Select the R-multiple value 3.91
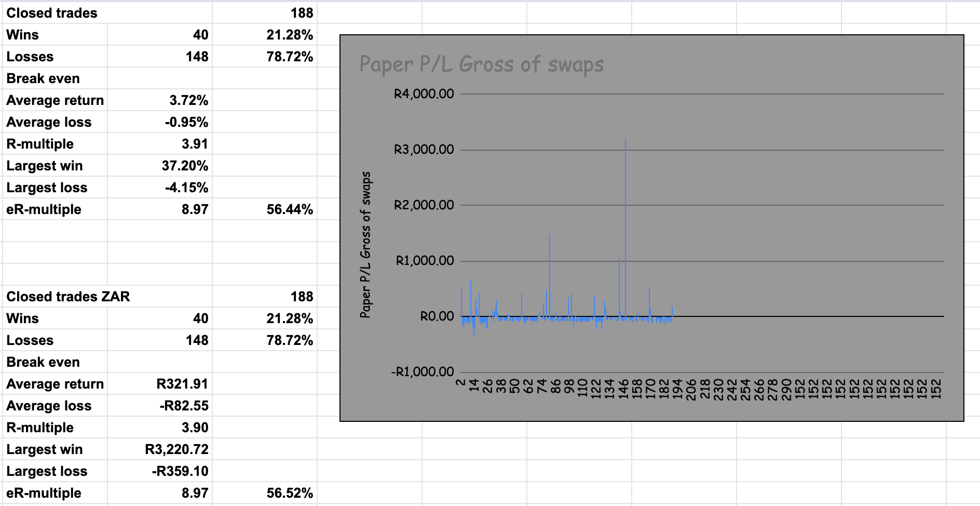Screen dimensions: 980x506 [x=195, y=144]
